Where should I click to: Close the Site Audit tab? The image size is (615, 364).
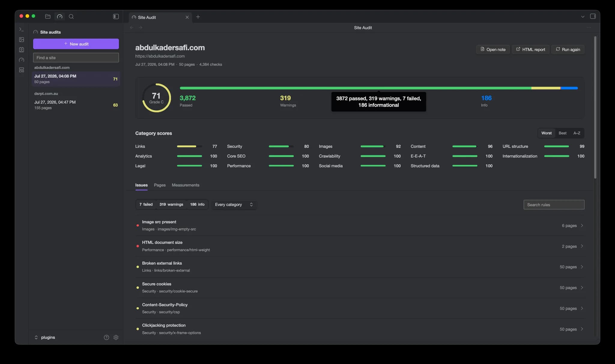(x=187, y=17)
